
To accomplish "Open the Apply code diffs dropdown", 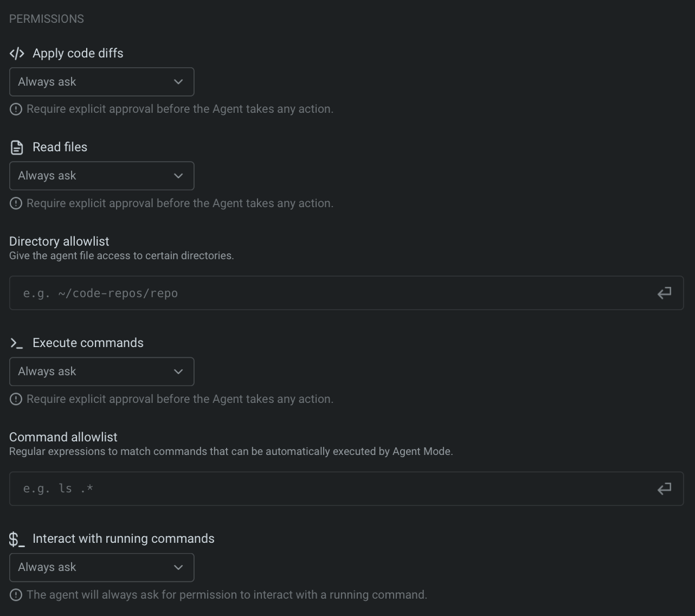I will click(101, 82).
